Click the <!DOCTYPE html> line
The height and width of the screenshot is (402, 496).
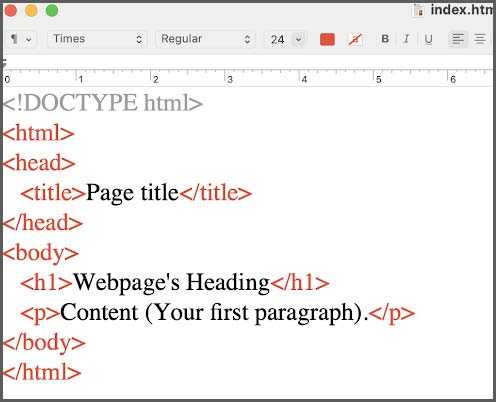pos(102,103)
